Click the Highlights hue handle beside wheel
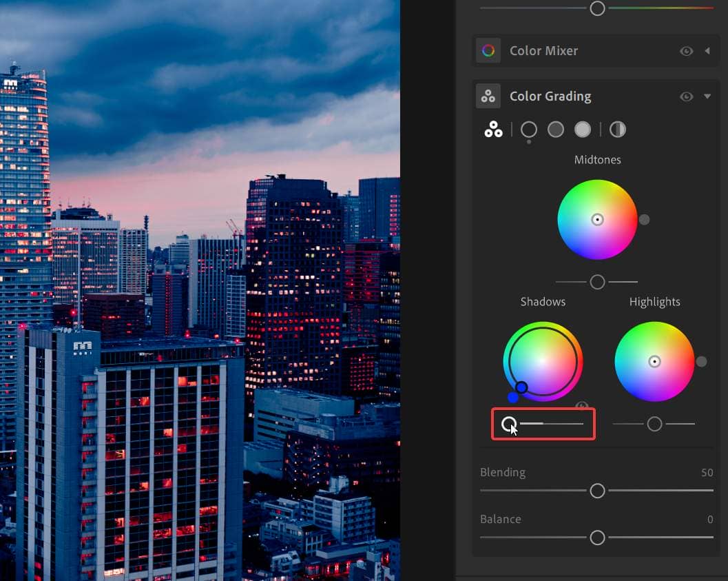 pos(702,361)
